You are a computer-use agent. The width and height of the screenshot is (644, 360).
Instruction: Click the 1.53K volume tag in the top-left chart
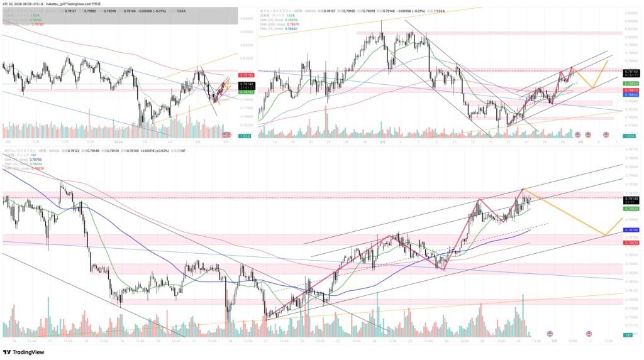245,136
